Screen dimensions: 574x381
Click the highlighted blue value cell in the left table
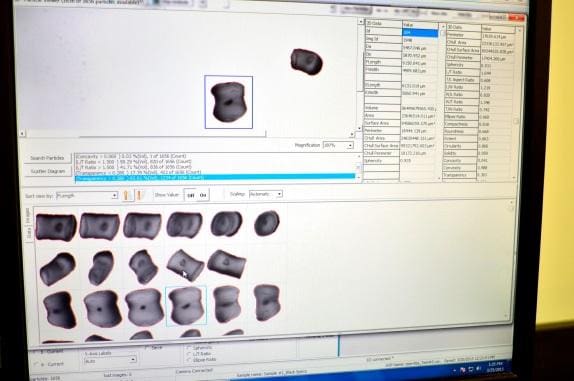[x=420, y=33]
